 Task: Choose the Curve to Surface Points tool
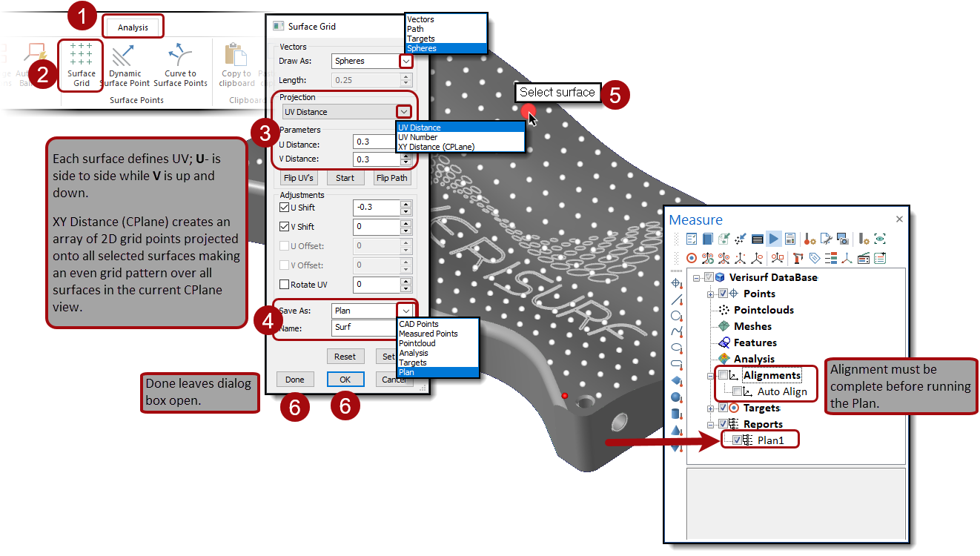[x=180, y=65]
